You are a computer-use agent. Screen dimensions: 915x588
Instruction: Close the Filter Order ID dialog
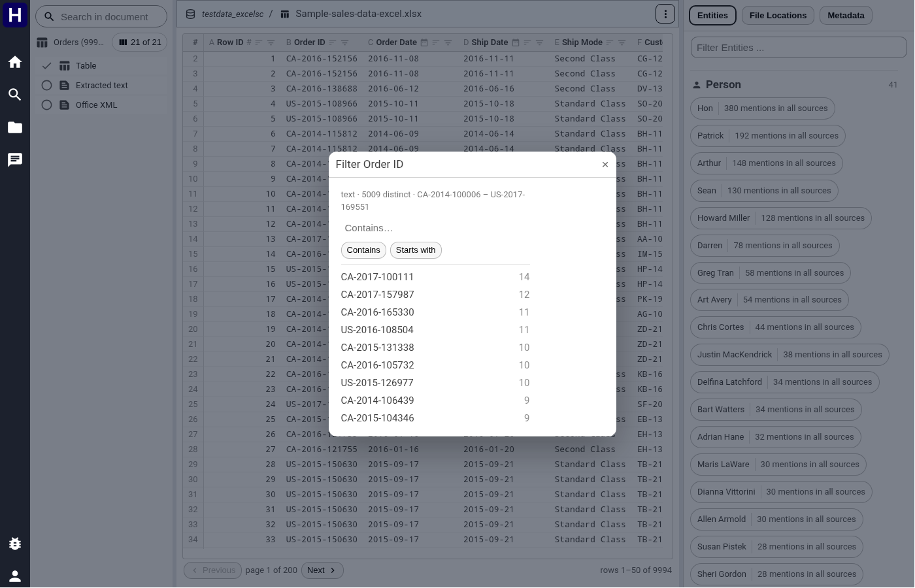(x=605, y=165)
